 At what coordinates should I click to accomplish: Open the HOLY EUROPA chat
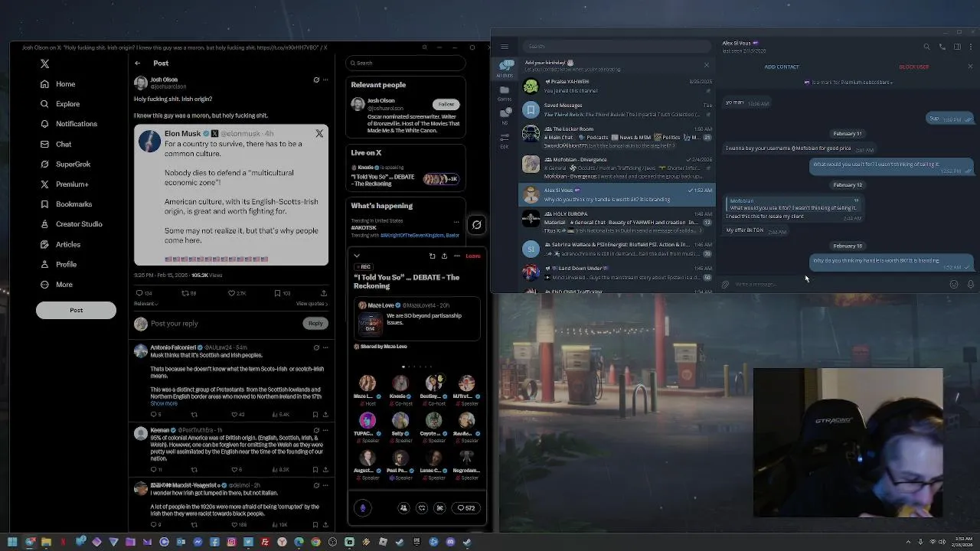coord(617,219)
